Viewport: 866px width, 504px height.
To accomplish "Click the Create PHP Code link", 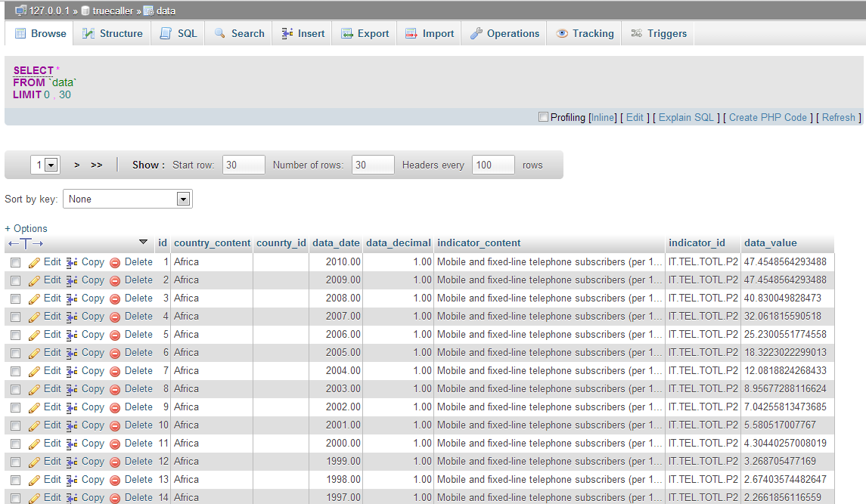I will (x=768, y=118).
